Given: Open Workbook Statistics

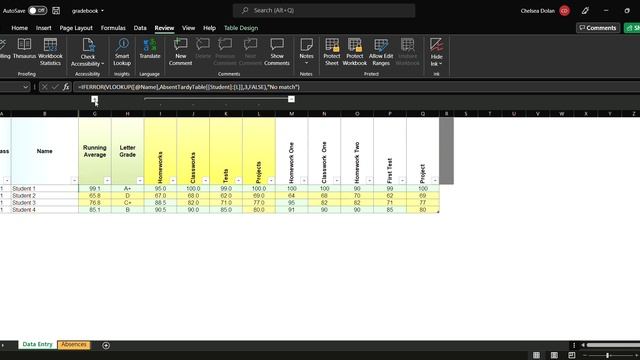Looking at the screenshot, I should (x=50, y=52).
